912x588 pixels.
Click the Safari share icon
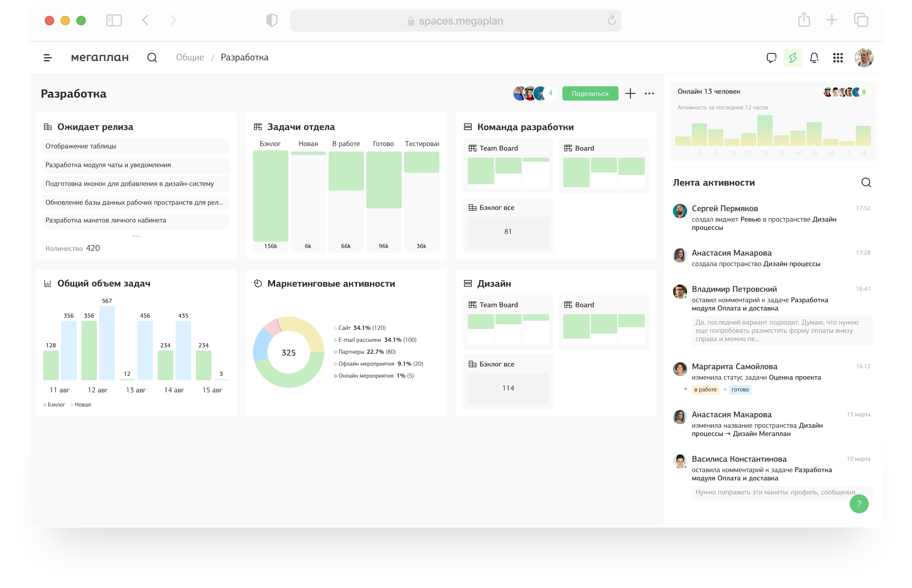[804, 20]
